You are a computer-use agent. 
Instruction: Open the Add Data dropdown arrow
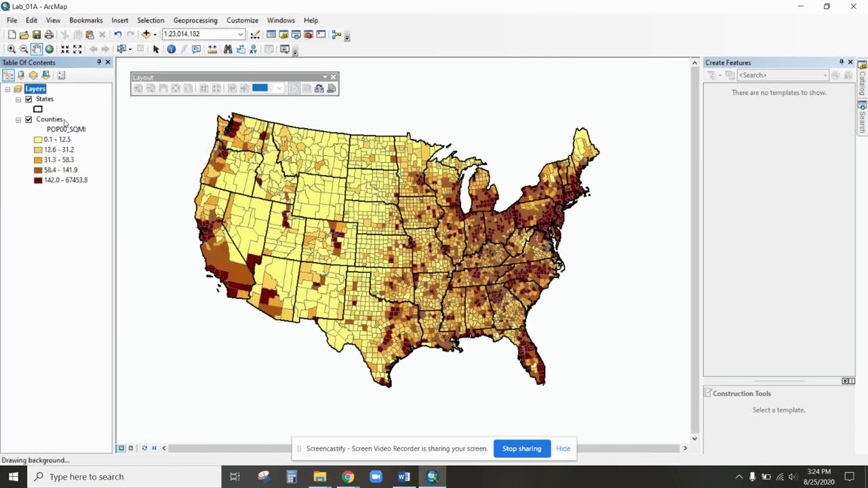(x=155, y=35)
